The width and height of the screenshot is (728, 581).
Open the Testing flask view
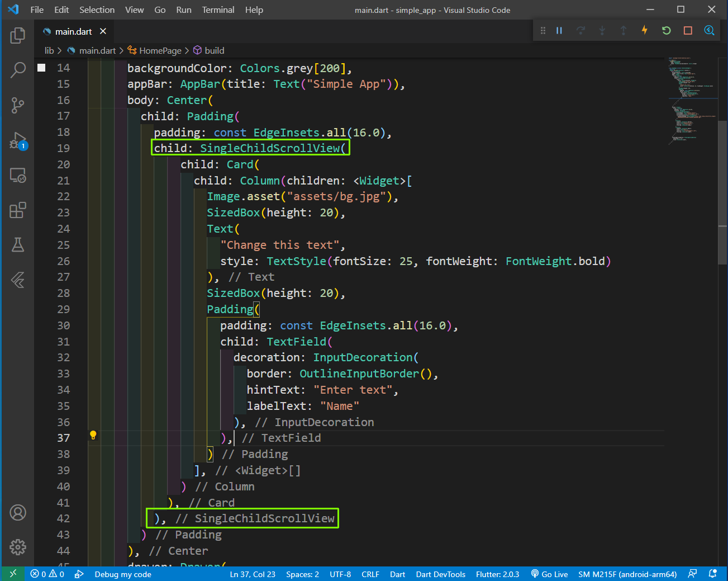pos(18,245)
